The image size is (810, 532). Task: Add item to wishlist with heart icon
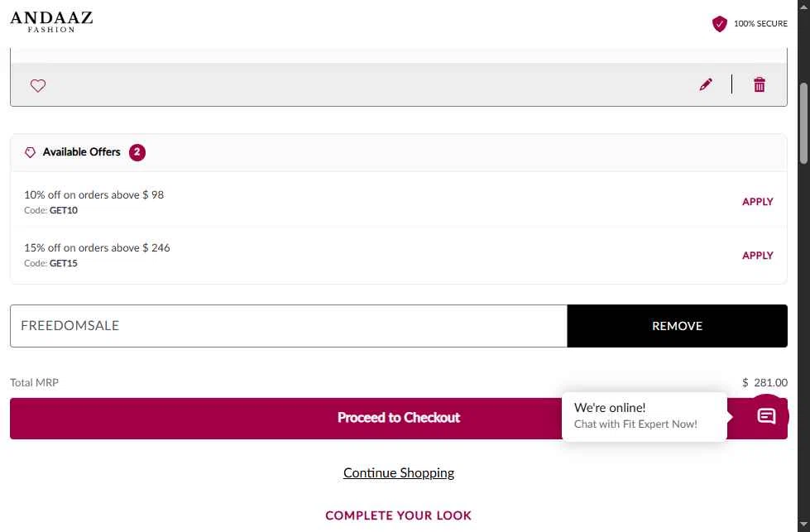pyautogui.click(x=38, y=85)
